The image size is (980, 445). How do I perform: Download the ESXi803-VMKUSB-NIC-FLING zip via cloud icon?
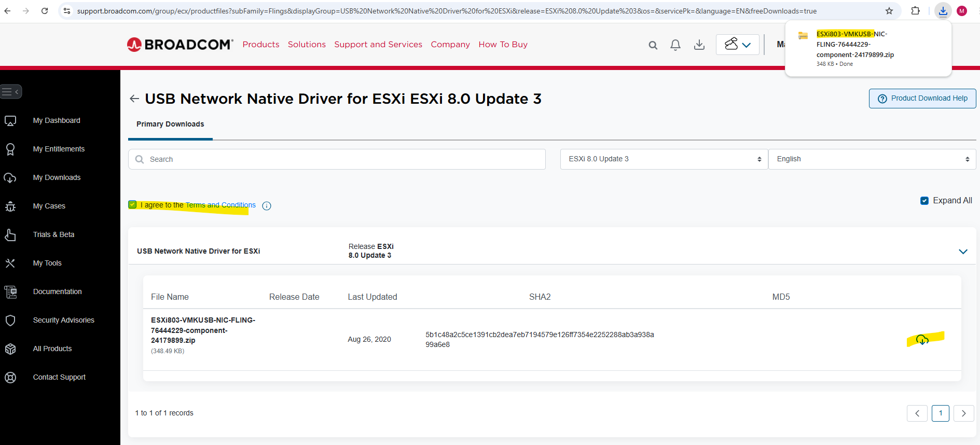tap(922, 340)
